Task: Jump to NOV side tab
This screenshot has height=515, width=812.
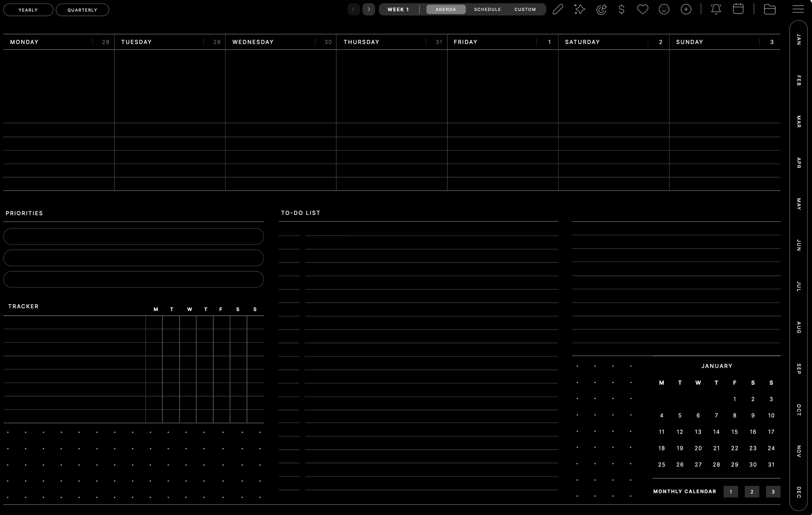Action: point(799,451)
